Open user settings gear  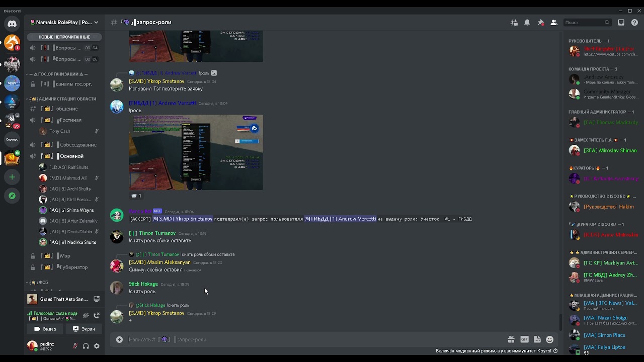click(x=97, y=346)
